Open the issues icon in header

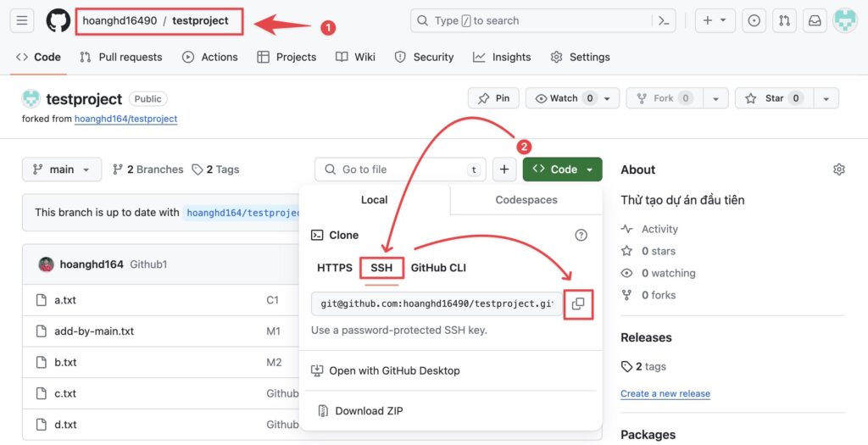(x=754, y=21)
